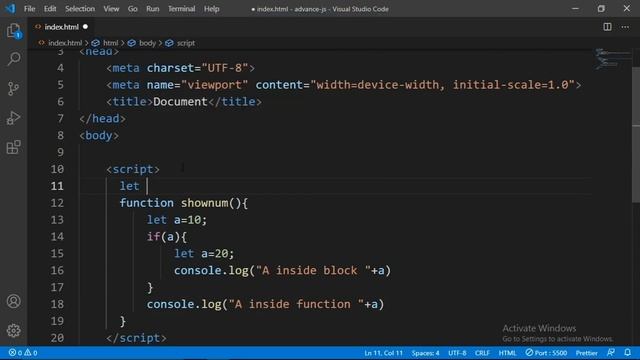Open Accounts menu icon
The width and height of the screenshot is (640, 360).
(x=13, y=301)
